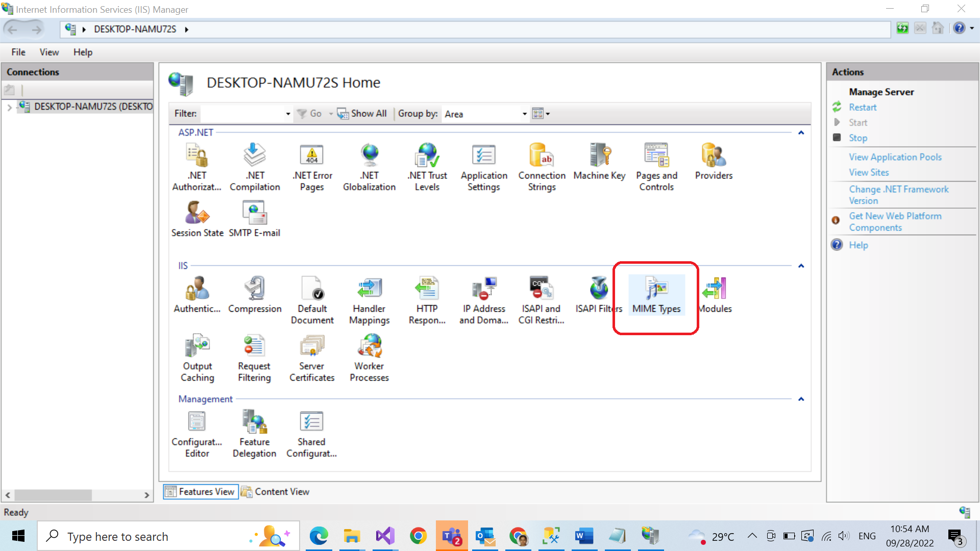Viewport: 980px width, 551px height.
Task: Open the View menu
Action: point(49,52)
